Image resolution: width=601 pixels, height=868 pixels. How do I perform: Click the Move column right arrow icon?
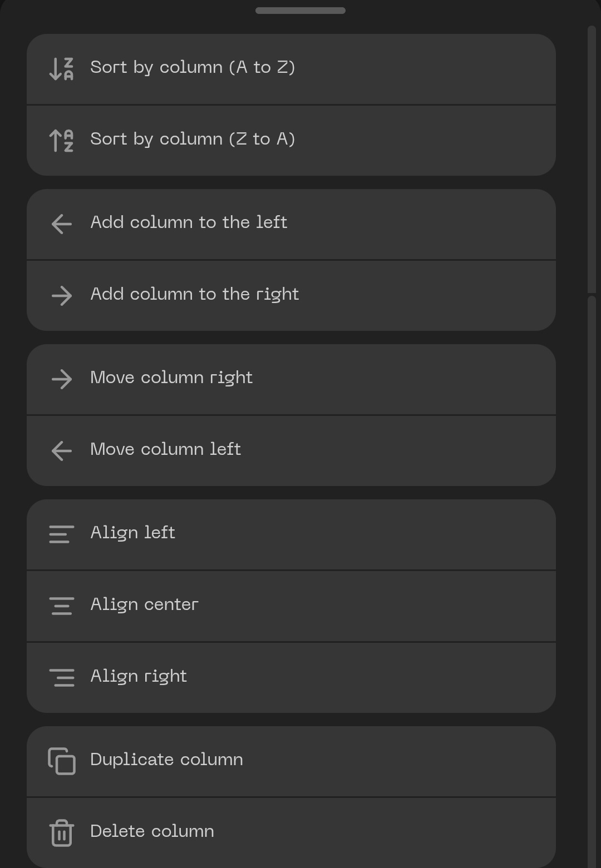[x=61, y=379]
